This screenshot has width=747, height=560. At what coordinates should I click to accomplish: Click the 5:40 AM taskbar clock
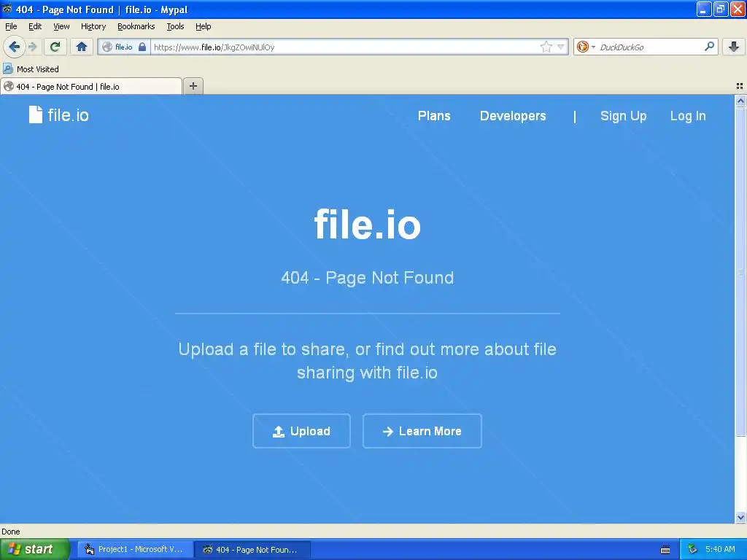pos(720,549)
